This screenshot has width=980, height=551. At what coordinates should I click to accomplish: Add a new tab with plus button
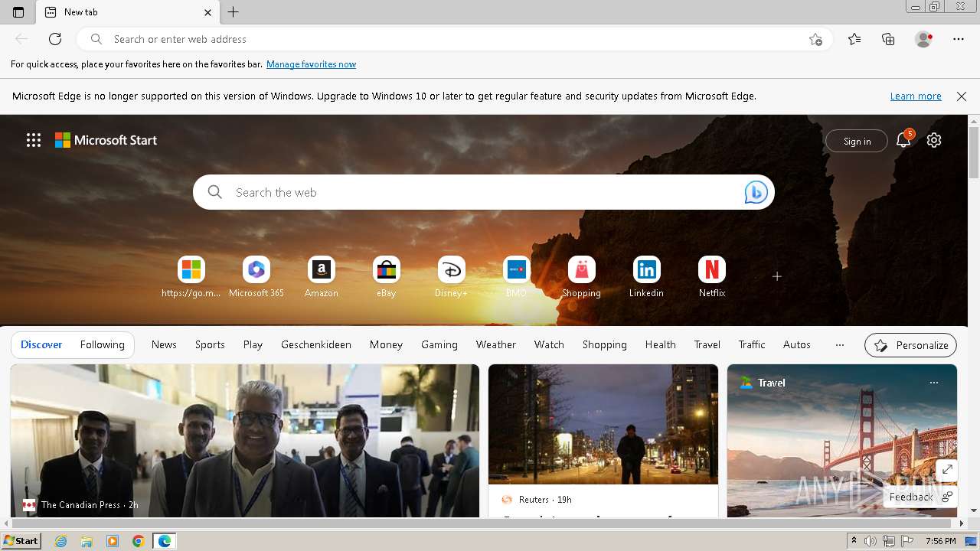pos(234,12)
